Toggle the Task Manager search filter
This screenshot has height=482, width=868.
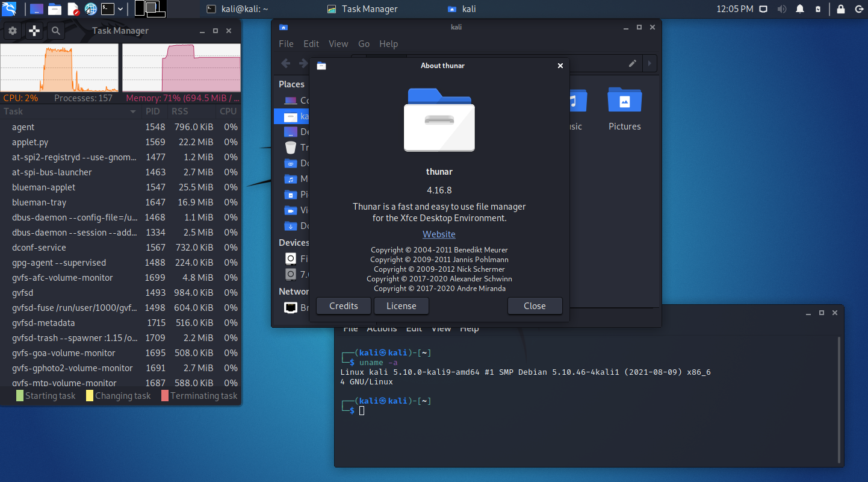pyautogui.click(x=55, y=31)
